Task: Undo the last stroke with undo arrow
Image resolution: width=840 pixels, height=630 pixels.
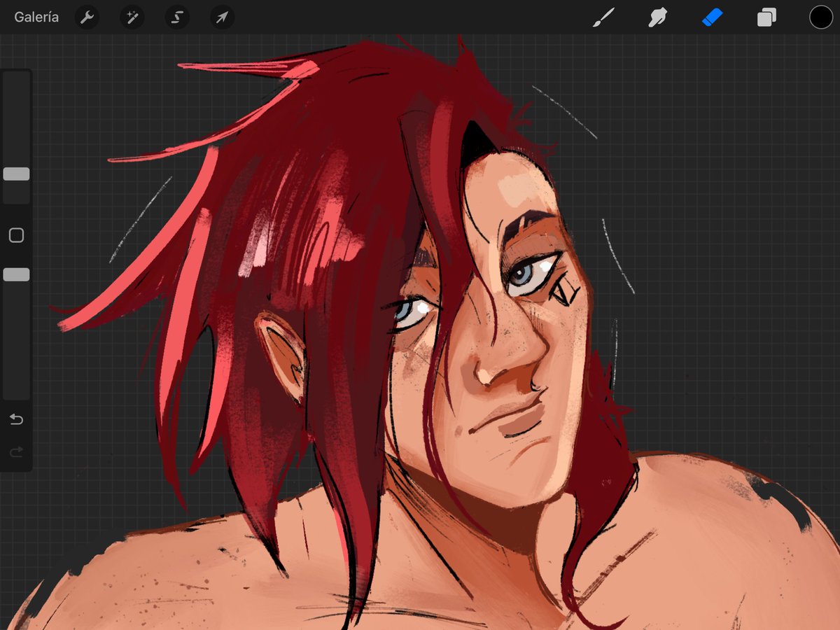Action: click(16, 419)
